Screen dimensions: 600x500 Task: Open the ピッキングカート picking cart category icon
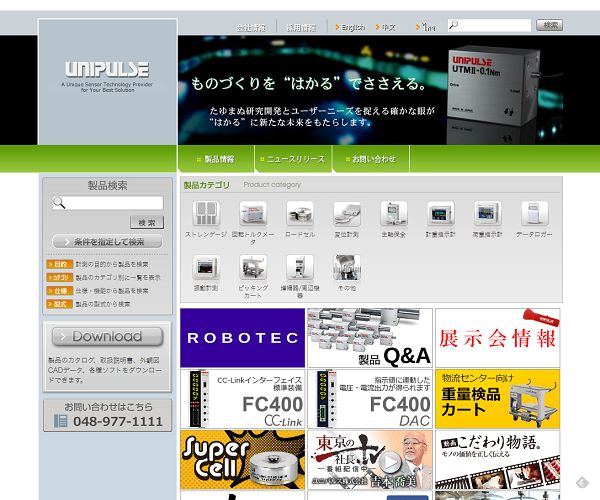[253, 267]
